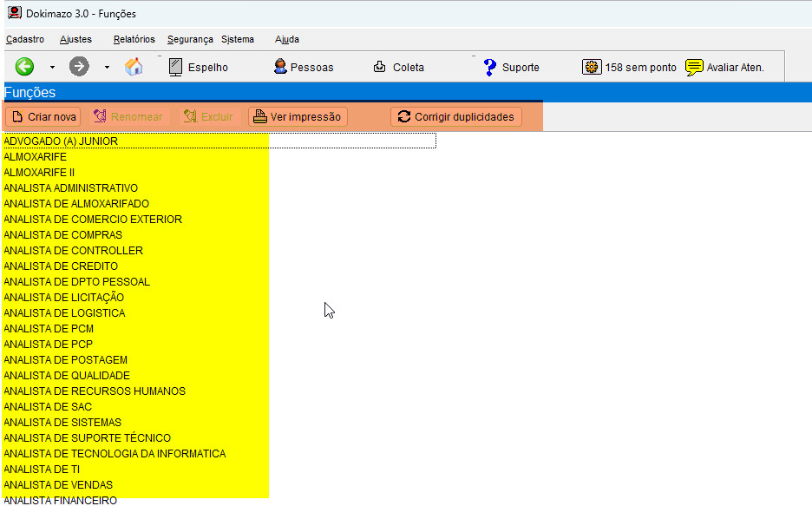Open the Segurança menu
The width and height of the screenshot is (812, 506).
190,39
